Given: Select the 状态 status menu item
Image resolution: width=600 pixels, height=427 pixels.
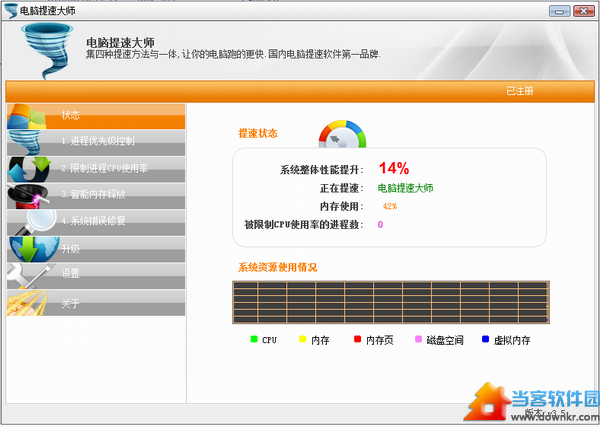Looking at the screenshot, I should (x=96, y=116).
